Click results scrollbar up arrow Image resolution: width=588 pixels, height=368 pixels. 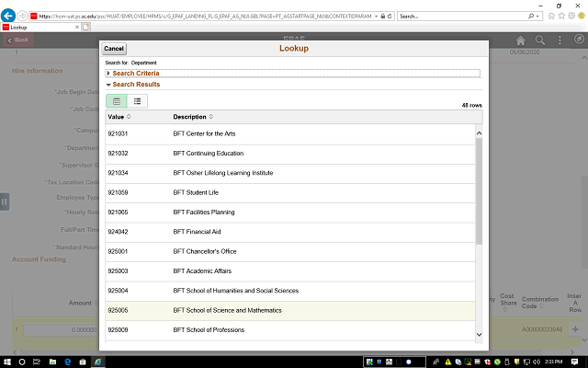click(479, 133)
